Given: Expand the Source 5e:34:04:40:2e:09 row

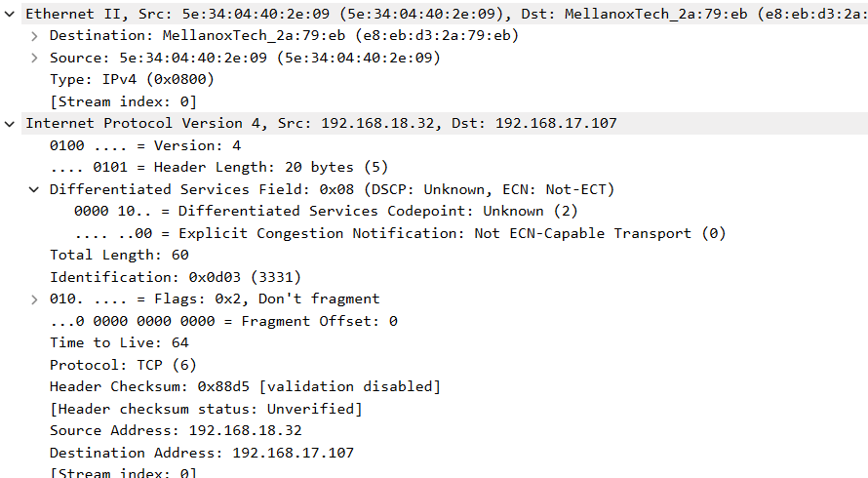Looking at the screenshot, I should click(34, 58).
